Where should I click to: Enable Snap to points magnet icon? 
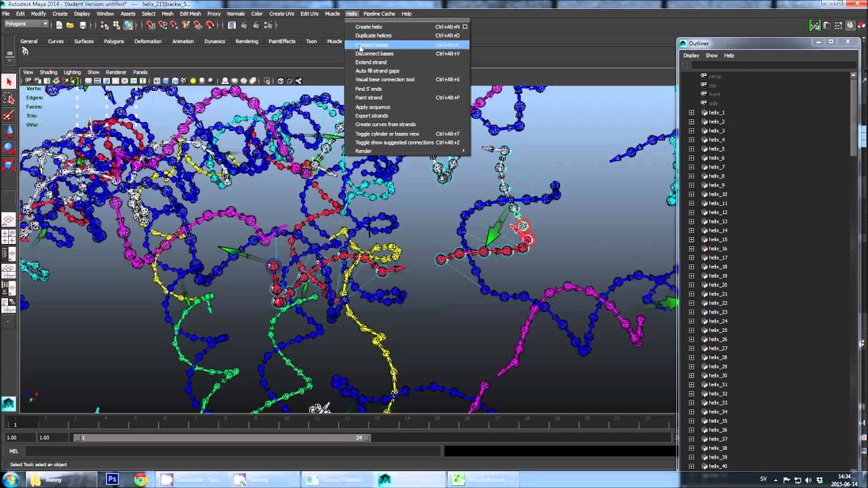coord(174,25)
